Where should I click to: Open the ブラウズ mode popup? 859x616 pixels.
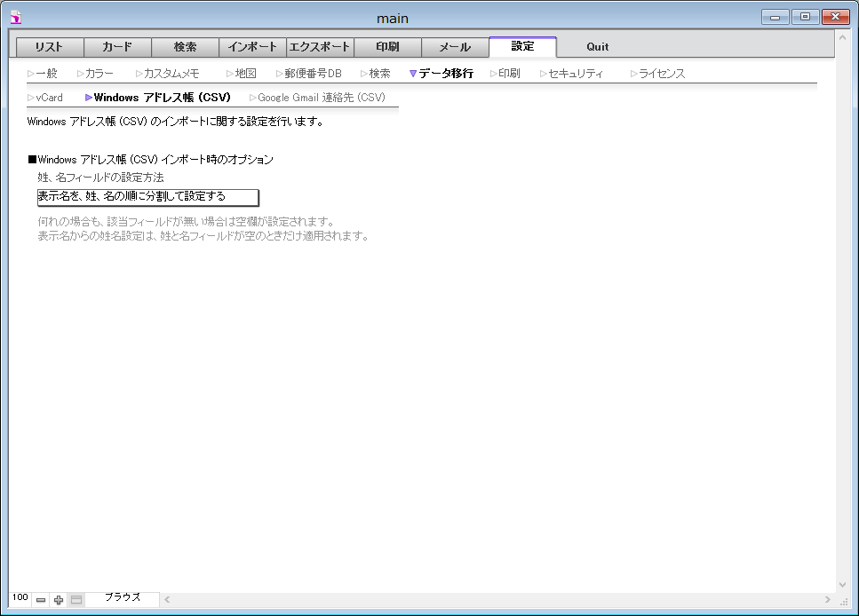pos(123,598)
